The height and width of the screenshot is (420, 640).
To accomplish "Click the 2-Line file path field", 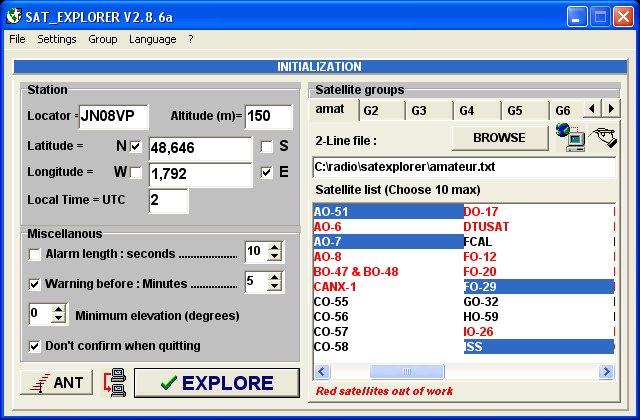I will [464, 167].
